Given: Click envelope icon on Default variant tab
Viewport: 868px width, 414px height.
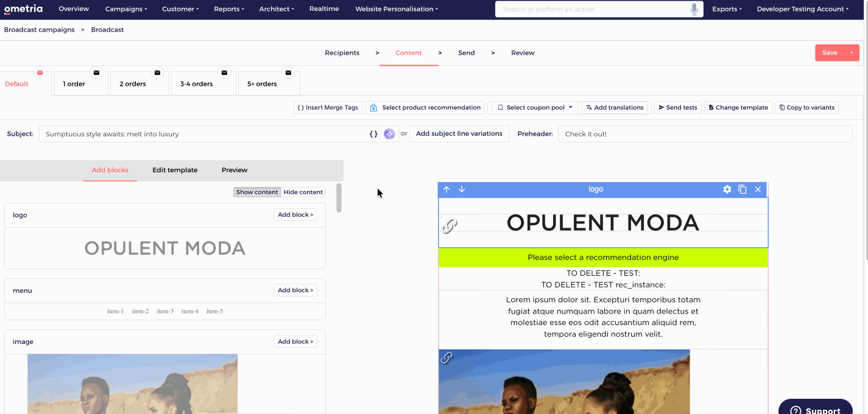Looking at the screenshot, I should pyautogui.click(x=40, y=72).
